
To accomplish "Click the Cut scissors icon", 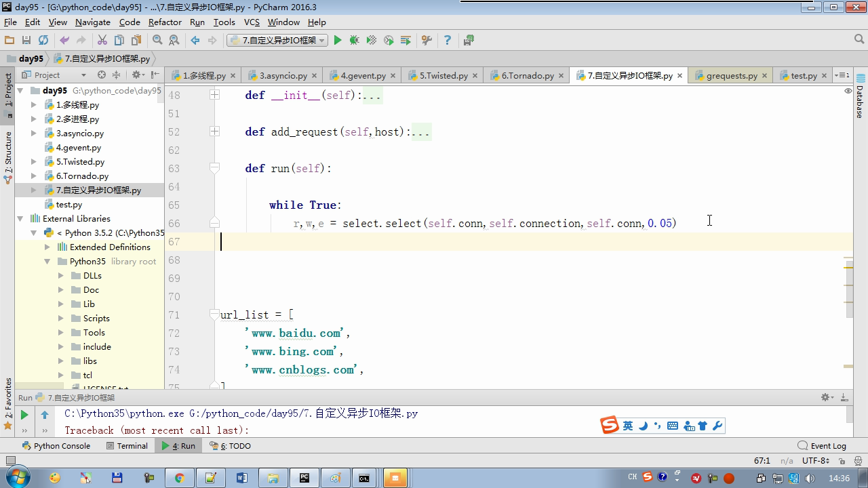I will [x=102, y=41].
